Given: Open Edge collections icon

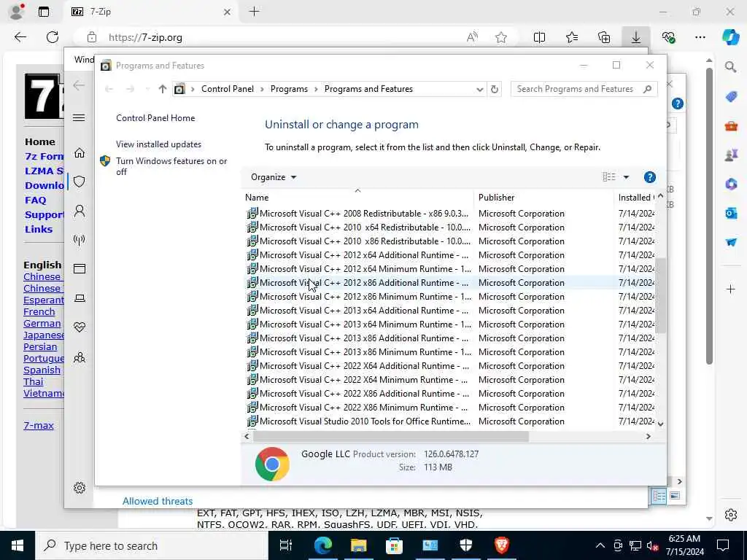Looking at the screenshot, I should click(x=603, y=37).
